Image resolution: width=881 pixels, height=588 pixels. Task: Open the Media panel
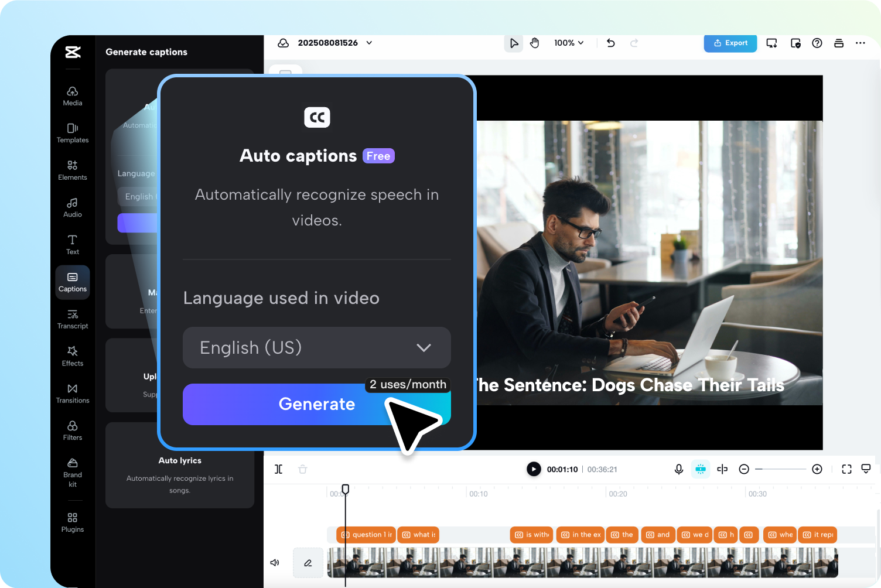[73, 96]
